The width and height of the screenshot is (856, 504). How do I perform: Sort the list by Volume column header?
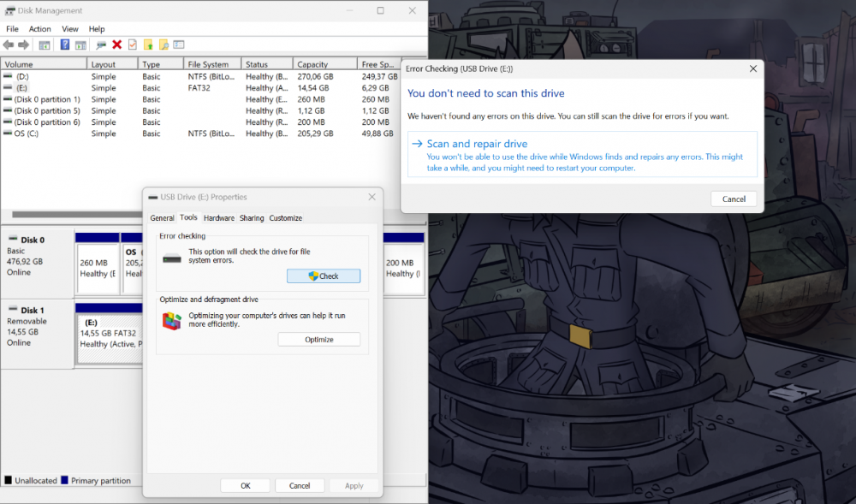click(44, 64)
